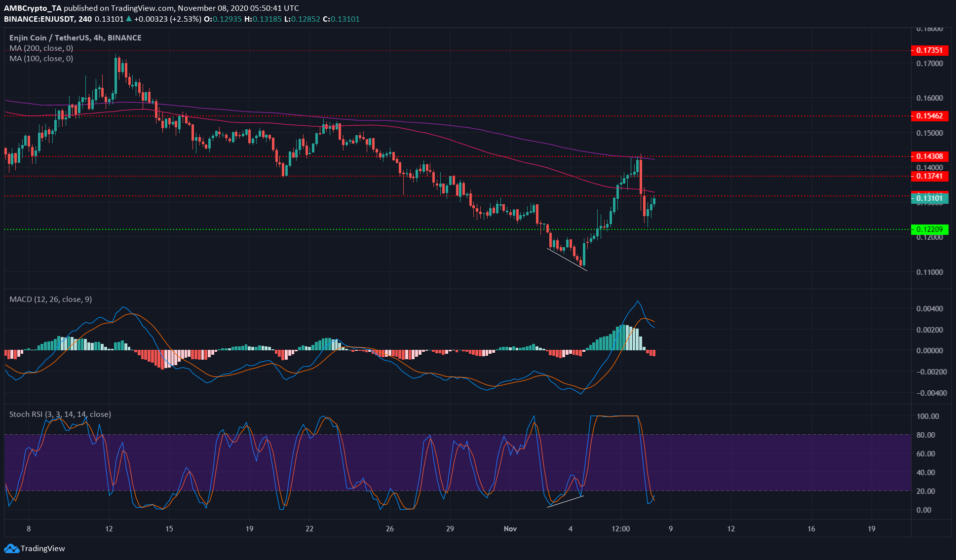Image resolution: width=956 pixels, height=560 pixels.
Task: Click the TradingView logo icon
Action: pos(11,549)
